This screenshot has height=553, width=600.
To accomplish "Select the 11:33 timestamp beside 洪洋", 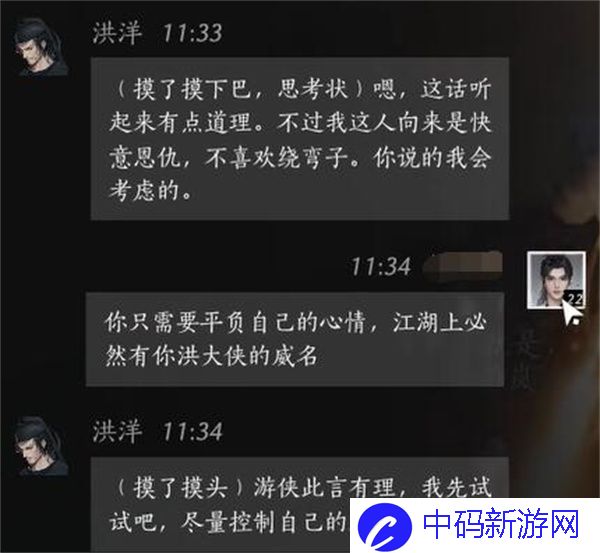I will (192, 33).
